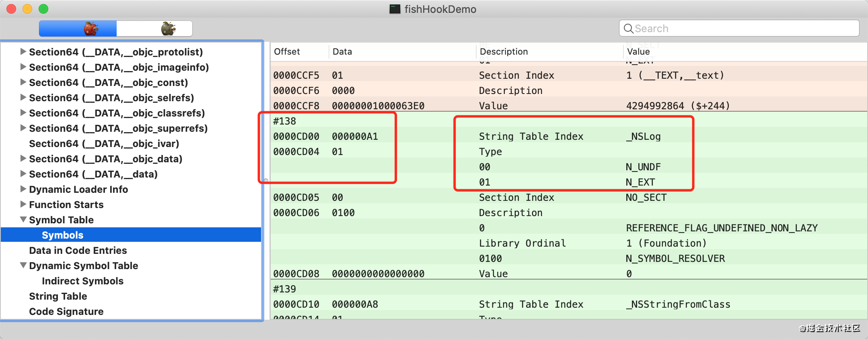Image resolution: width=868 pixels, height=339 pixels.
Task: Click the N_UNDF value
Action: (x=643, y=167)
